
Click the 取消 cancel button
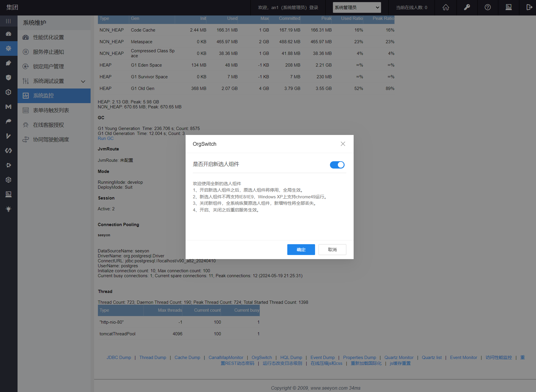click(x=332, y=249)
